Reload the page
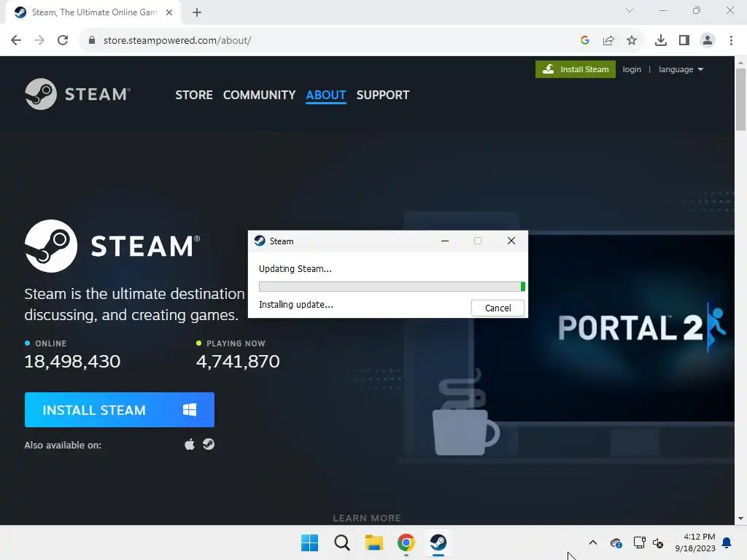The width and height of the screenshot is (747, 560). point(63,40)
